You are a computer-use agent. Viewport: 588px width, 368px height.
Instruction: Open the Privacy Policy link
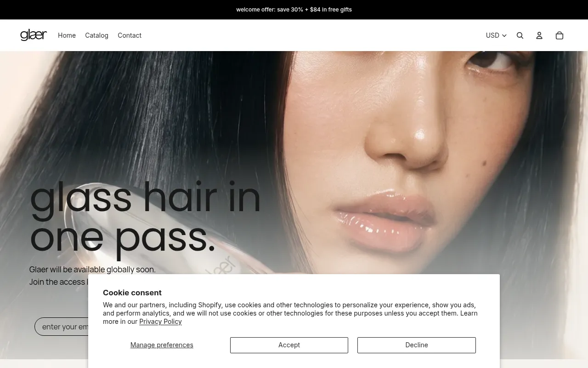click(x=160, y=322)
